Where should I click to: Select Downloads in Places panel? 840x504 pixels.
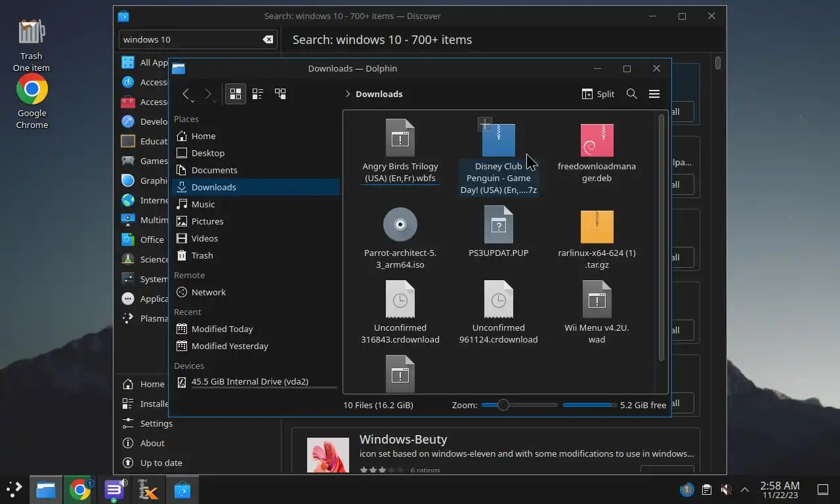tap(256, 187)
